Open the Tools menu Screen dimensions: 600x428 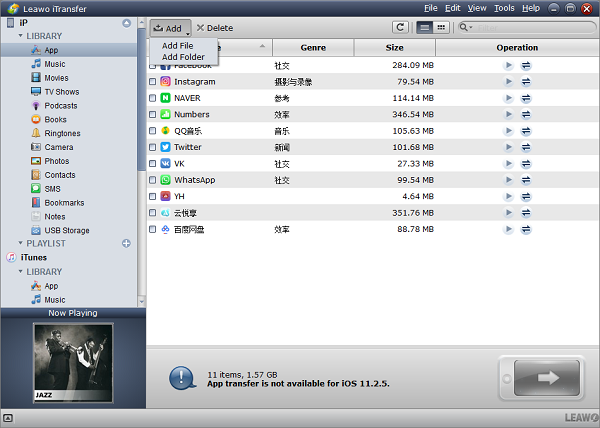(504, 8)
